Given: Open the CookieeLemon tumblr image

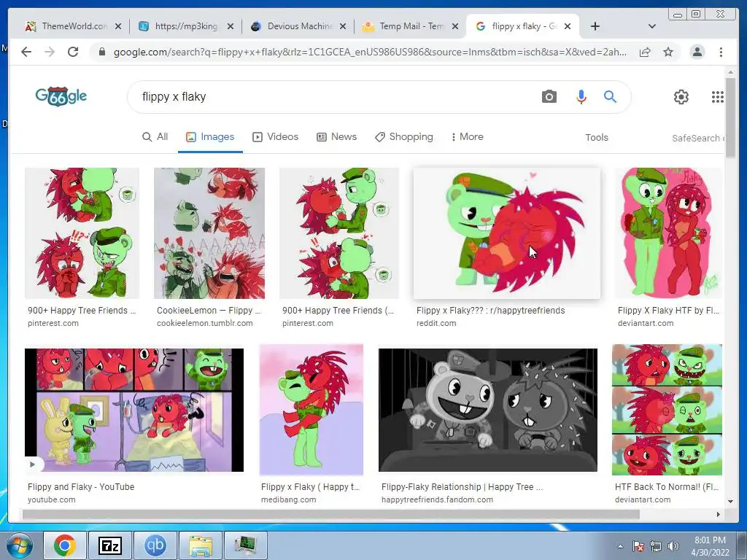Looking at the screenshot, I should click(x=209, y=233).
